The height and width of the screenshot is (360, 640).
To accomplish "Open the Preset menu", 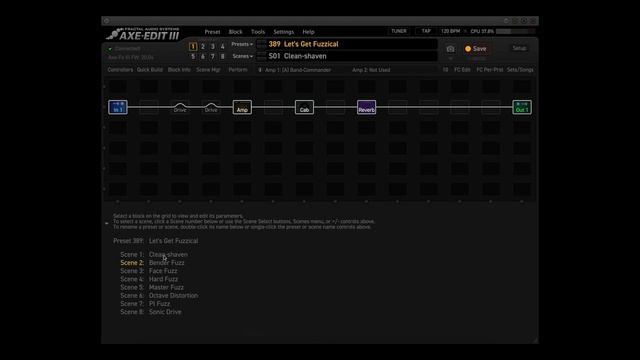I will pos(212,32).
